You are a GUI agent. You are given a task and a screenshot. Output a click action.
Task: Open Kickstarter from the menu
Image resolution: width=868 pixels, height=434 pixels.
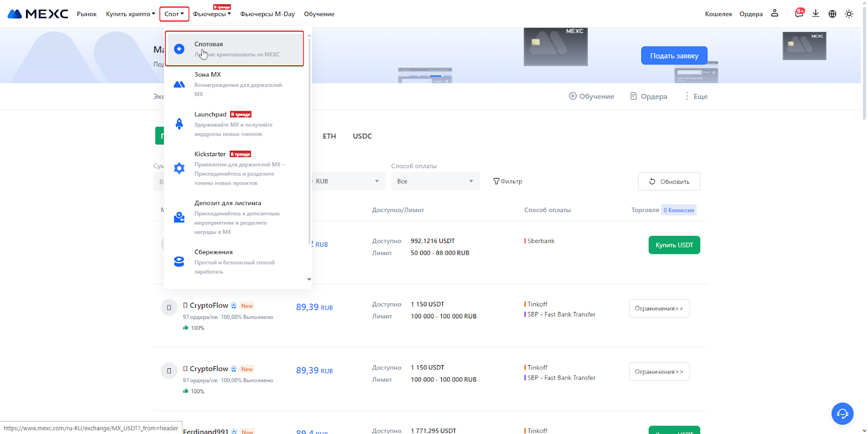pyautogui.click(x=234, y=168)
